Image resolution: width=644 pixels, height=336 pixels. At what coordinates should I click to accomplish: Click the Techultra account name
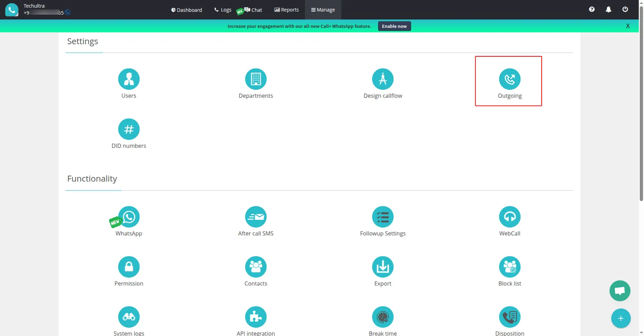coord(34,6)
